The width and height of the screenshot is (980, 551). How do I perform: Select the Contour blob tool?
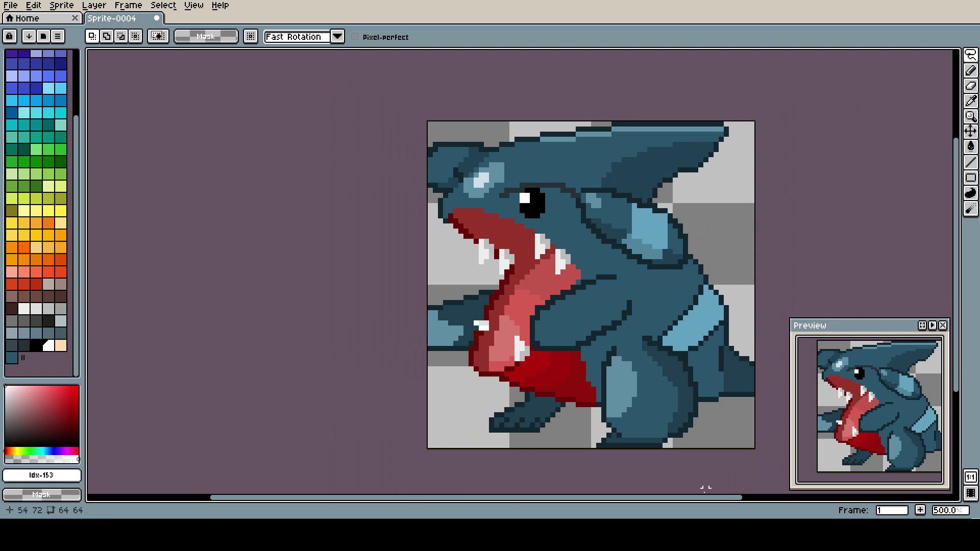pyautogui.click(x=970, y=193)
